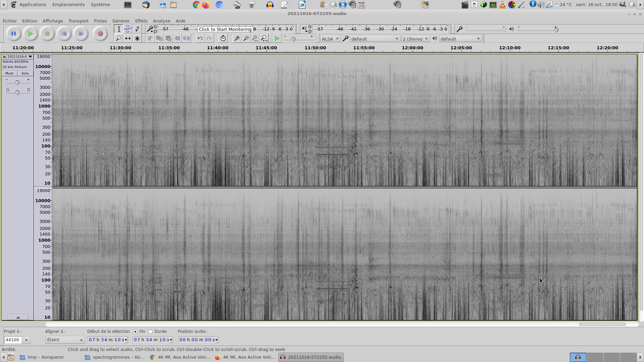
Task: Collapse the track with bottom arrow button
Action: click(18, 317)
